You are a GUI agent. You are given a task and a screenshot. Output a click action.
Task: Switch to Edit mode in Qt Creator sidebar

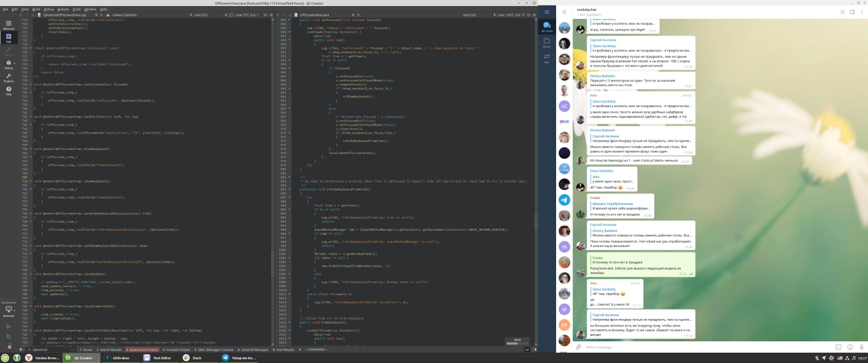pyautogui.click(x=8, y=38)
